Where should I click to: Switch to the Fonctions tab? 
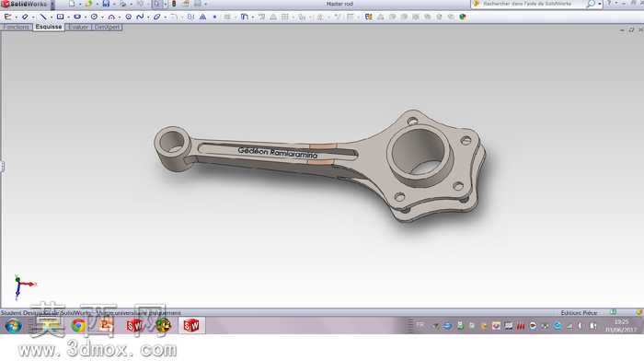tap(17, 27)
